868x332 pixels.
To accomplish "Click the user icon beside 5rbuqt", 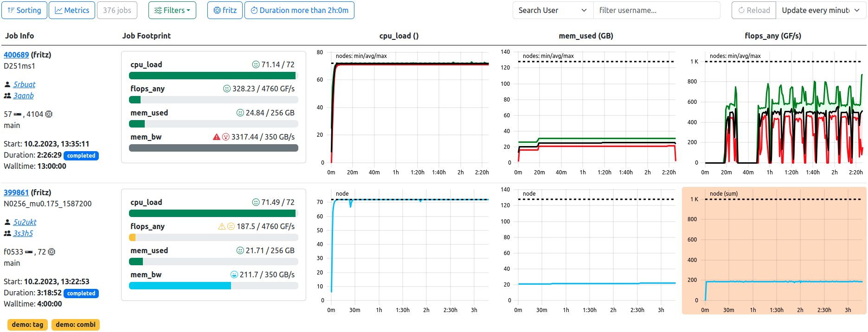I will tap(7, 84).
